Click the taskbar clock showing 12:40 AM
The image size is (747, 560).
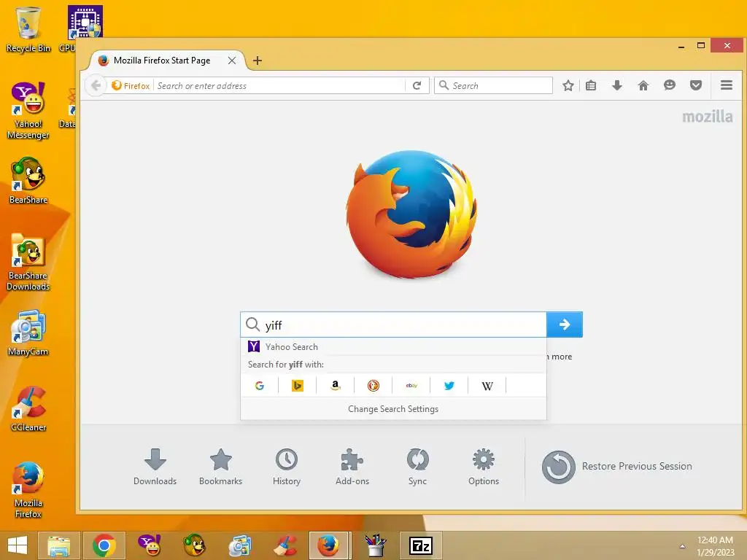(715, 546)
